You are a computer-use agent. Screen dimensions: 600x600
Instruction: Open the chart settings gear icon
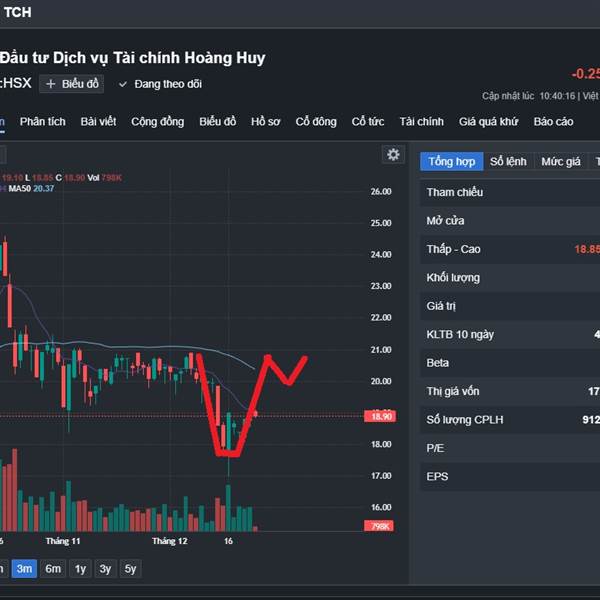click(x=393, y=154)
